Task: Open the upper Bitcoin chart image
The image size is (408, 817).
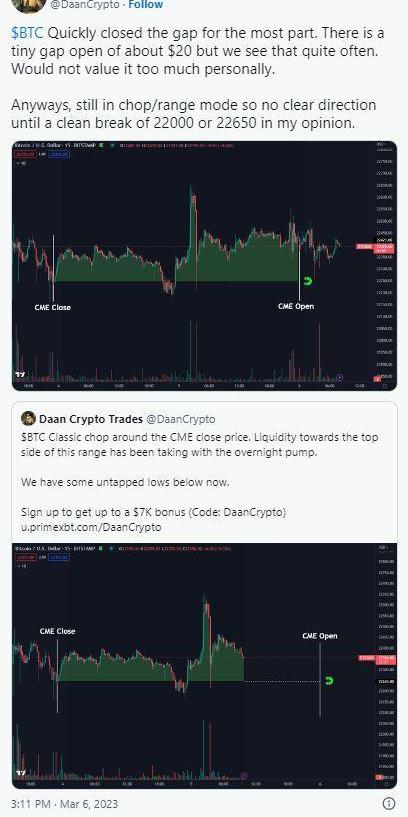Action: tap(204, 266)
